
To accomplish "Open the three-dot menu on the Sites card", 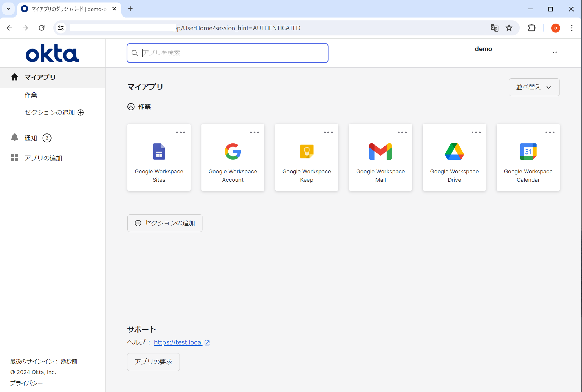I will click(x=181, y=132).
